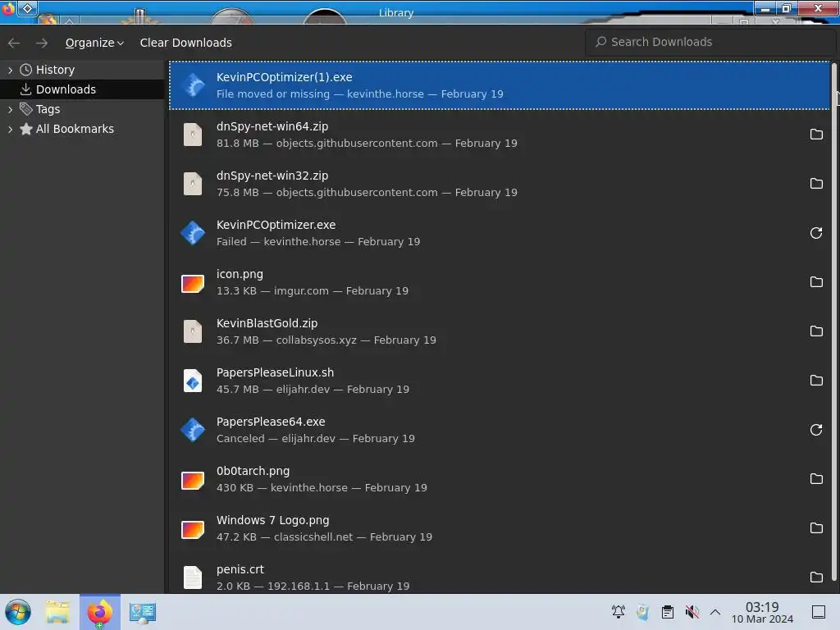Select the dnSpy-net-win64.zip file name
The width and height of the screenshot is (840, 630).
tap(272, 126)
